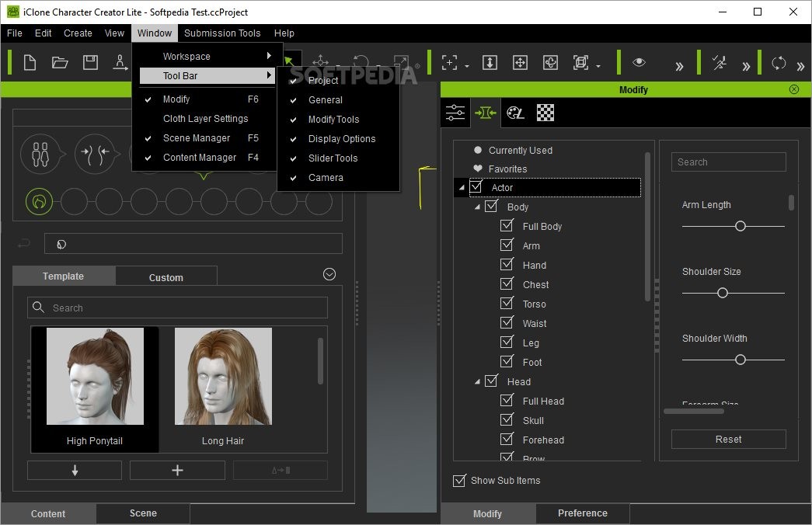Toggle the Body checkbox
The height and width of the screenshot is (525, 812).
pos(491,206)
